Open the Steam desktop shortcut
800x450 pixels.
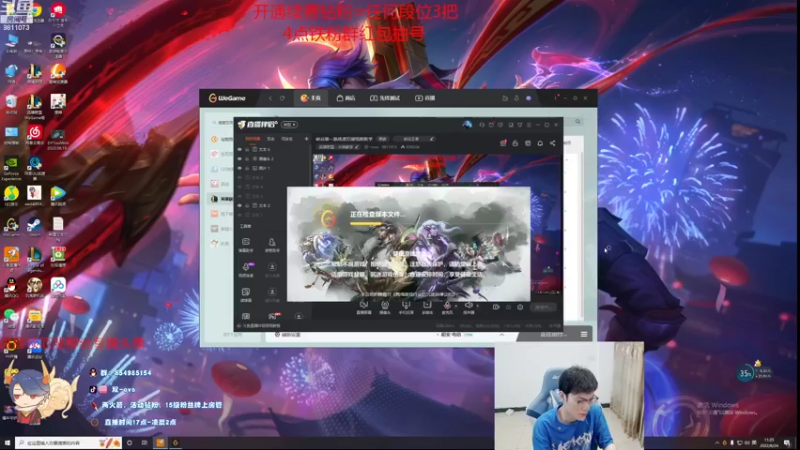[x=34, y=226]
